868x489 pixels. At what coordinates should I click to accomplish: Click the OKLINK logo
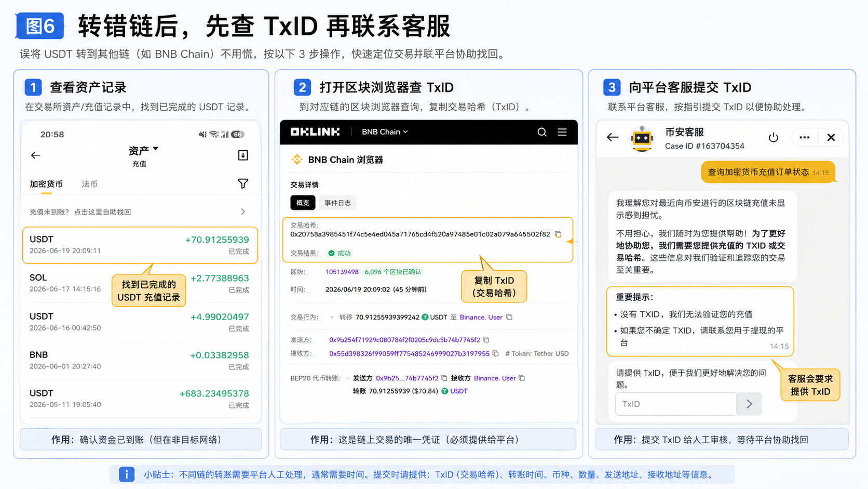pos(315,132)
